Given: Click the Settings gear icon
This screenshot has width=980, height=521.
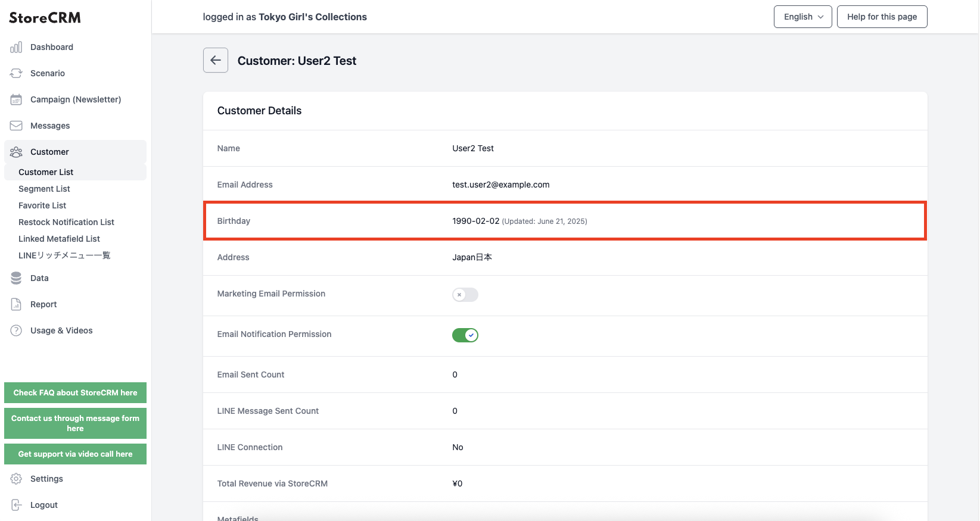Looking at the screenshot, I should click(16, 479).
